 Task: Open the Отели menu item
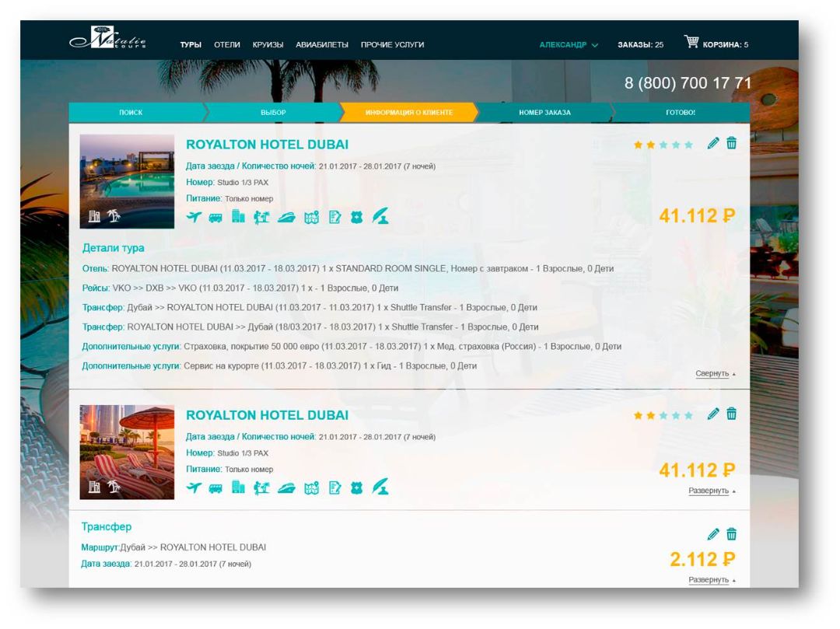(227, 45)
